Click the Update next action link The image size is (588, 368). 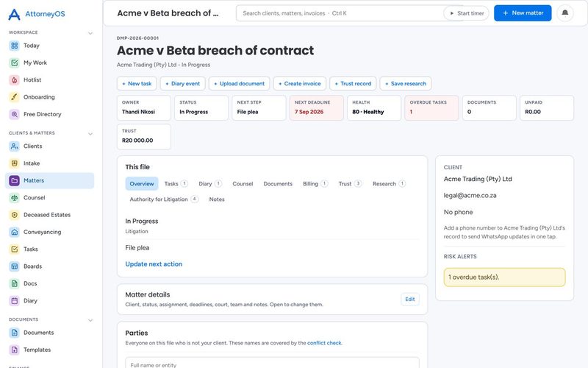coord(154,264)
